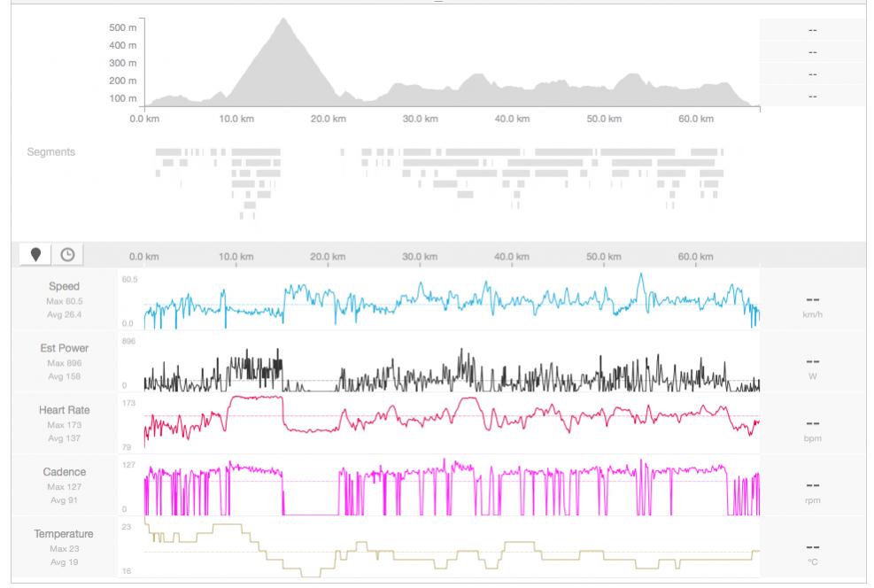Click the tan temperature graph line
This screenshot has height=588, width=874.
click(x=443, y=558)
